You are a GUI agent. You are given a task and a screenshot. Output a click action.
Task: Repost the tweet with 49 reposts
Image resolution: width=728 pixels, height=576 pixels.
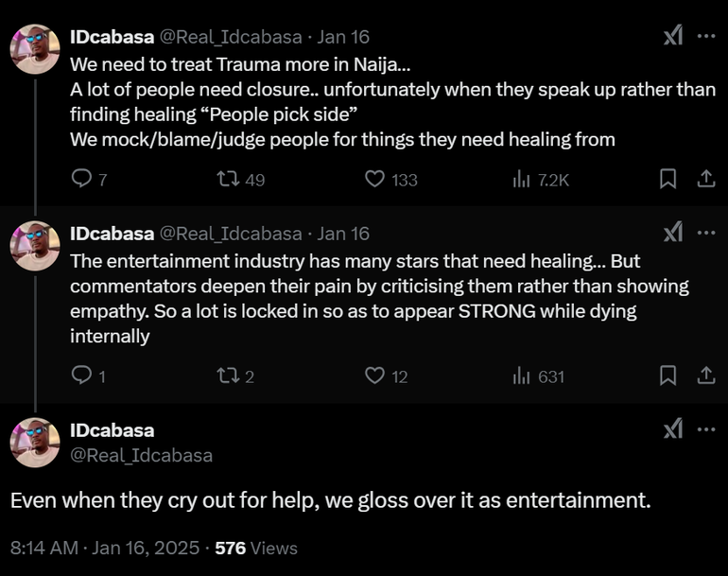227,179
